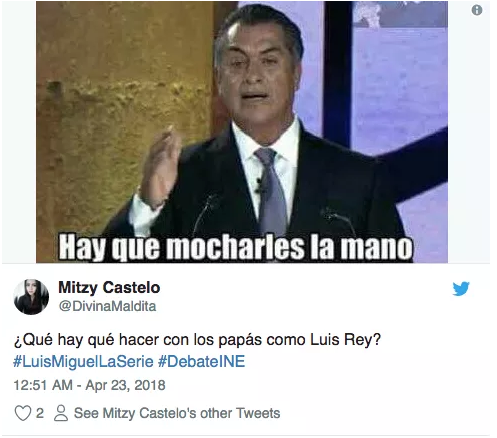This screenshot has height=438, width=497.
Task: Click the man's gray necktie in the photo
Action: point(271,190)
